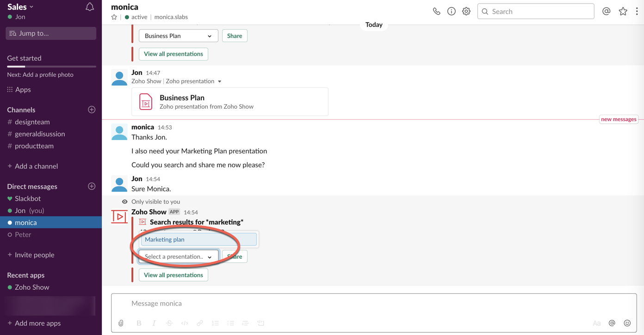Click upper View all presentations button
This screenshot has height=335, width=644.
[x=173, y=54]
